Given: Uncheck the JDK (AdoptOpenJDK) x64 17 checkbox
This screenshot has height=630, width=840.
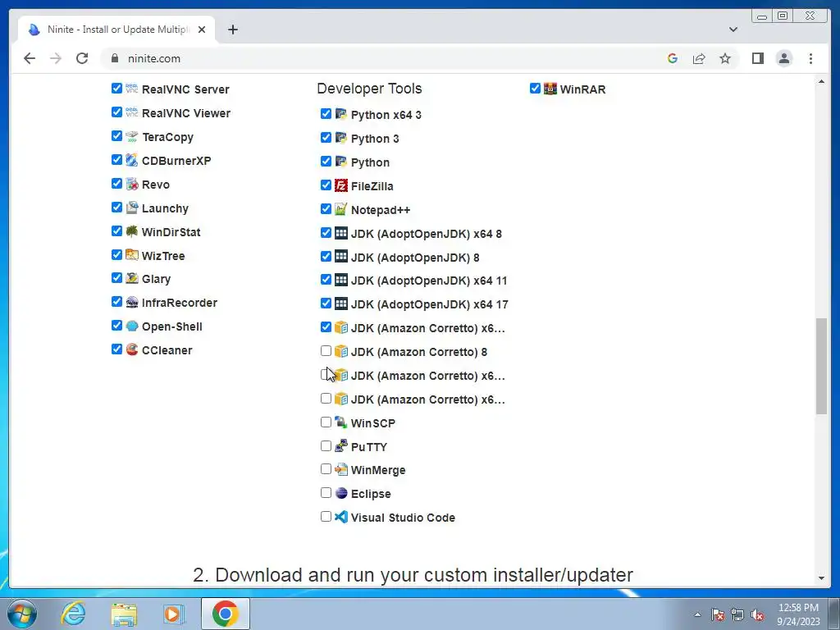Looking at the screenshot, I should pyautogui.click(x=326, y=304).
